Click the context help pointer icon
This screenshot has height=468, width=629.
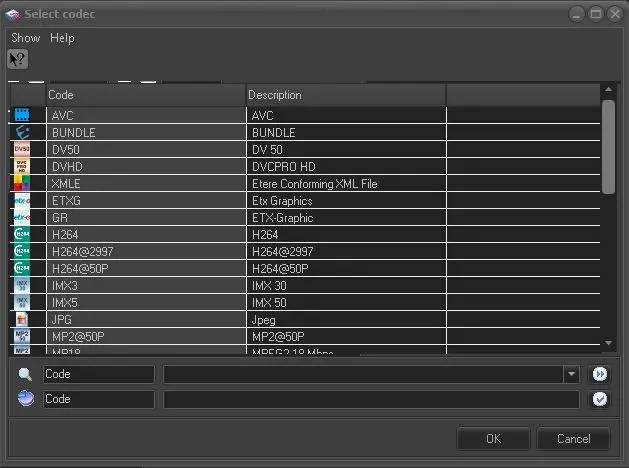18,59
